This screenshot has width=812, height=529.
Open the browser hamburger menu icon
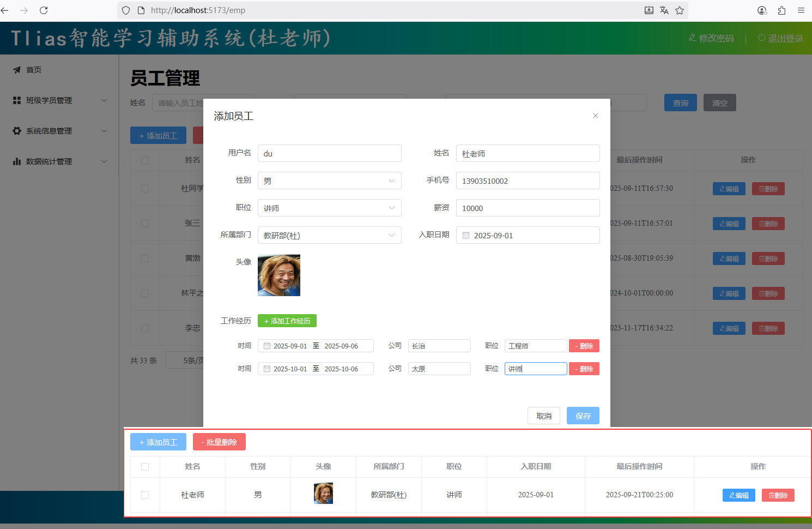coord(801,10)
